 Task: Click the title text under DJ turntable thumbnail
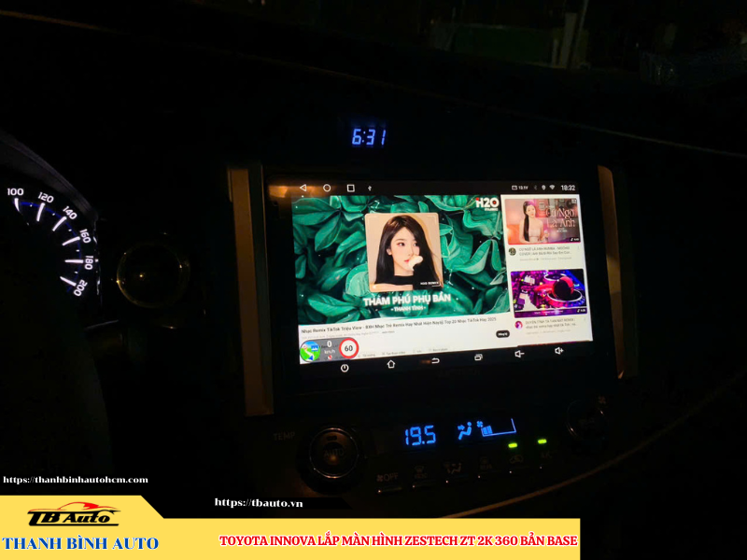tap(550, 323)
